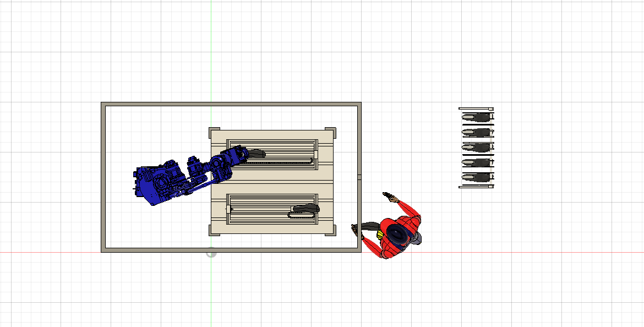Select the shoe held by the robot gripper
644x327 pixels.
click(255, 154)
